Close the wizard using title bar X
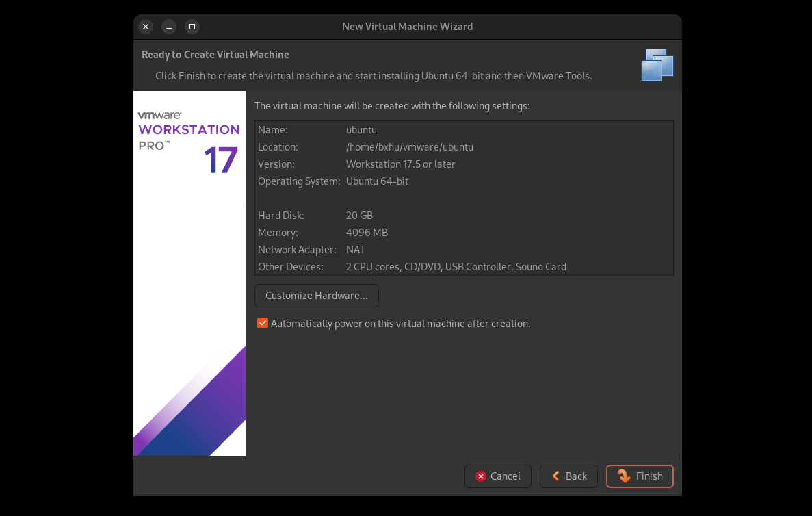Viewport: 812px width, 516px height. click(146, 27)
